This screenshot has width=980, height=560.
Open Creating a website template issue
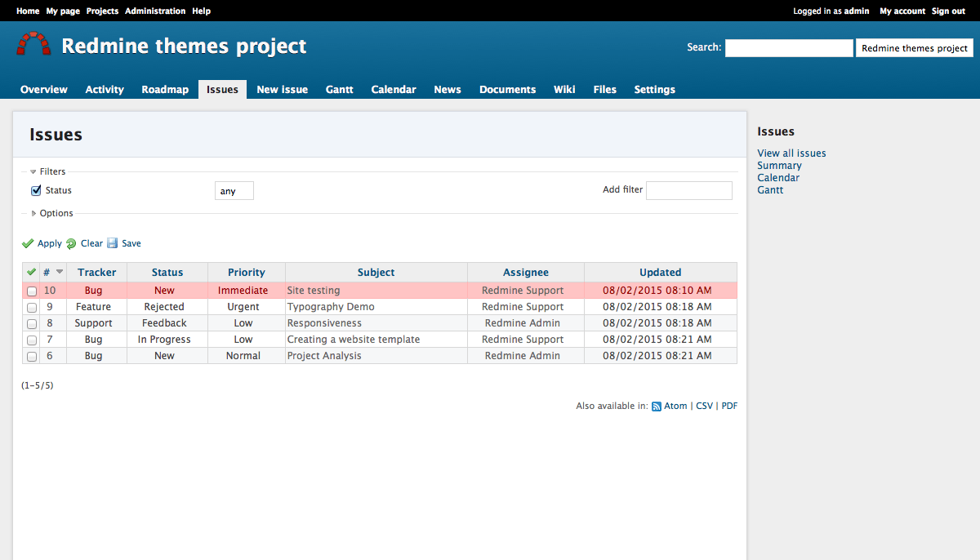point(354,340)
